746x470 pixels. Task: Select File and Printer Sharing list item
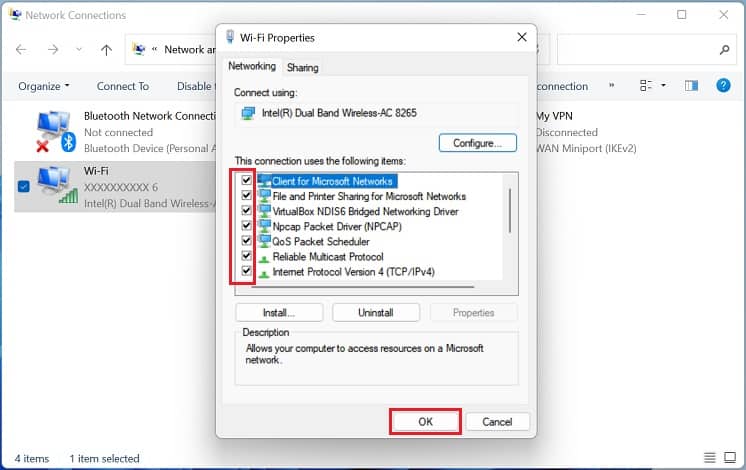[x=369, y=196]
